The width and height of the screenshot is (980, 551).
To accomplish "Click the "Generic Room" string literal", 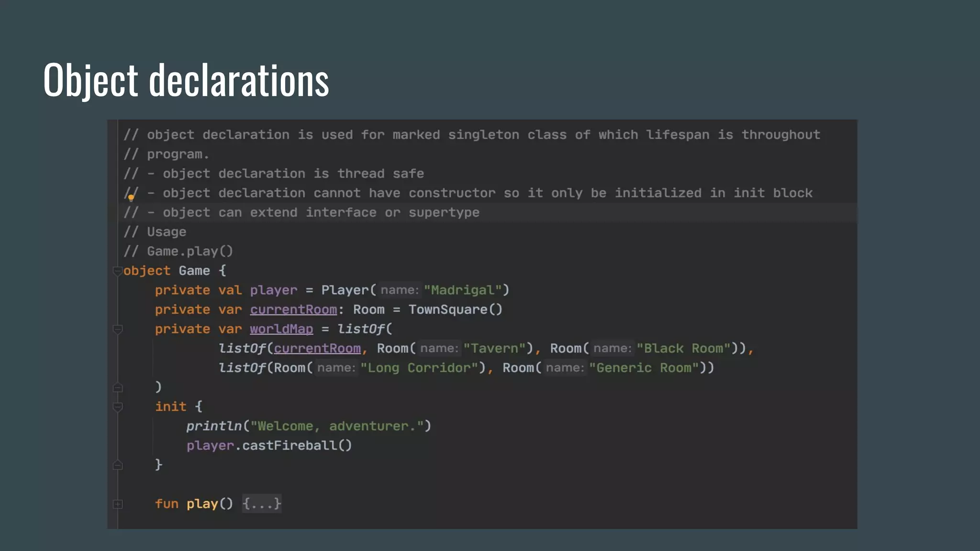I will pos(645,368).
